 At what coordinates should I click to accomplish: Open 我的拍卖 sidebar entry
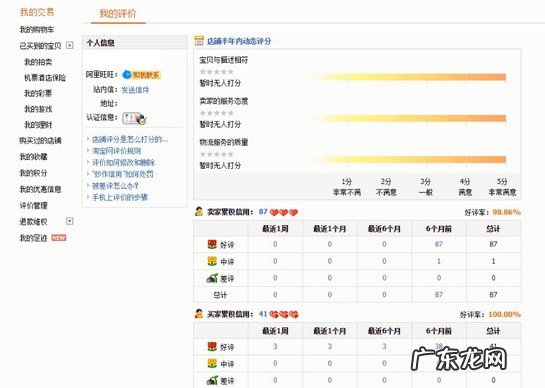38,62
